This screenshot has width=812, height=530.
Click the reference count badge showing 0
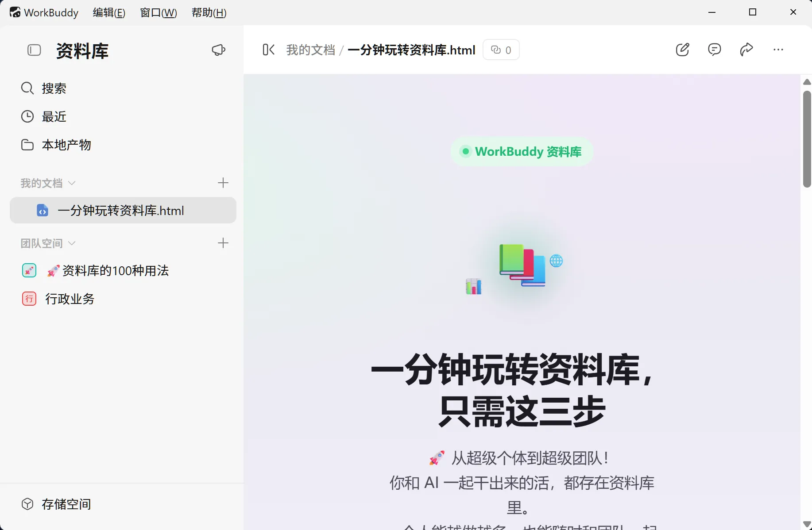click(501, 50)
